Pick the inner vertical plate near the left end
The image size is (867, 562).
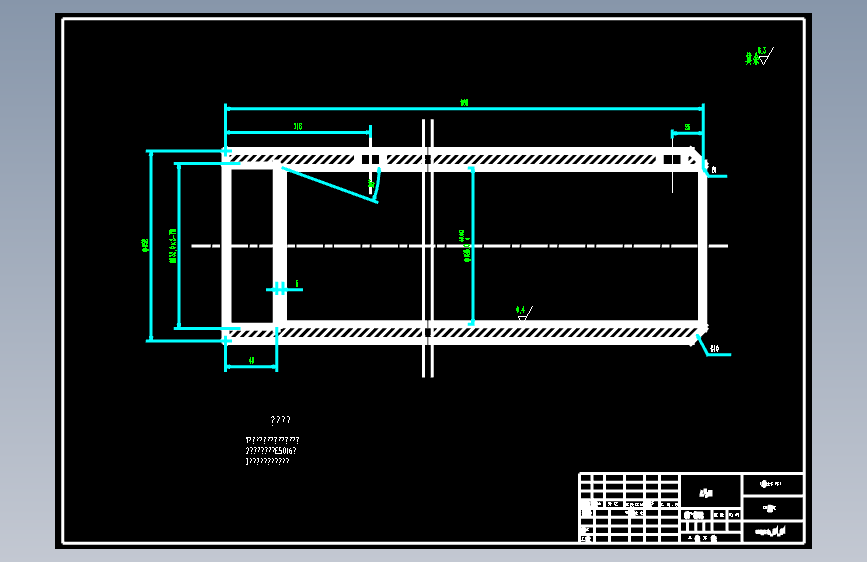(x=280, y=246)
